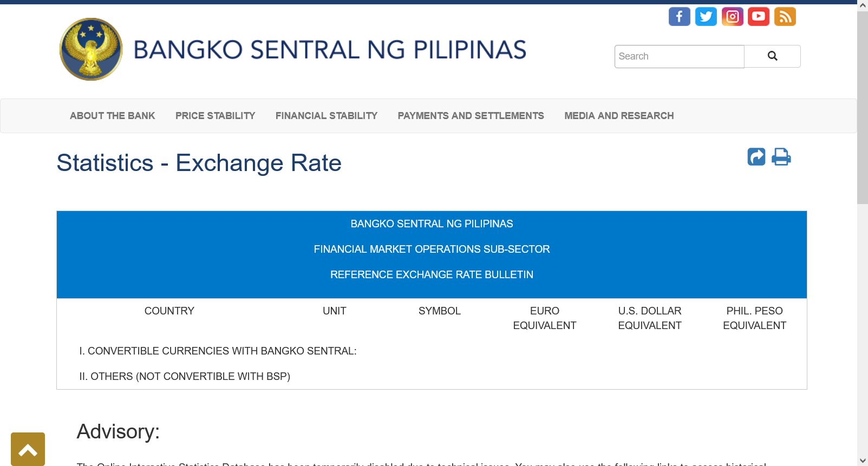This screenshot has height=466, width=868.
Task: Open the About the Bank menu
Action: [112, 116]
